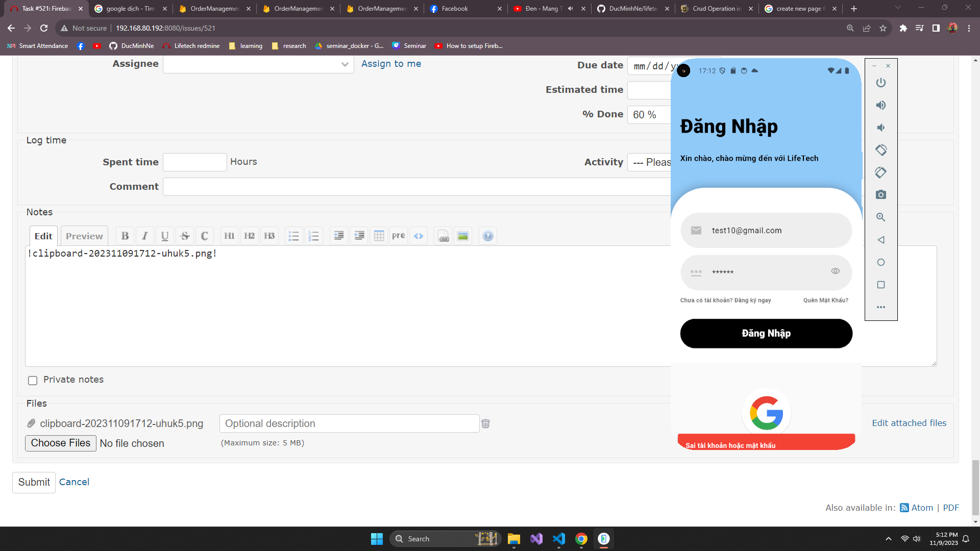
Task: Toggle password visibility eye icon
Action: tap(835, 271)
